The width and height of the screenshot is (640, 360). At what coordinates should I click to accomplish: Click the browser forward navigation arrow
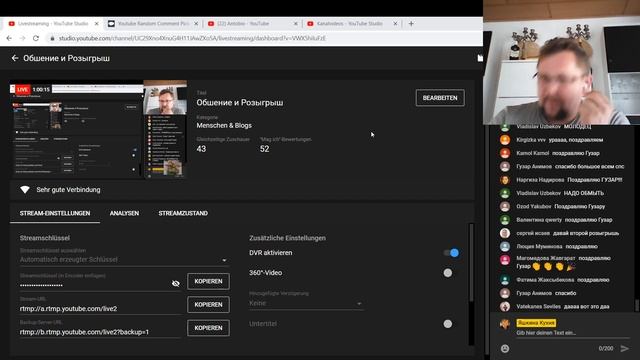22,38
